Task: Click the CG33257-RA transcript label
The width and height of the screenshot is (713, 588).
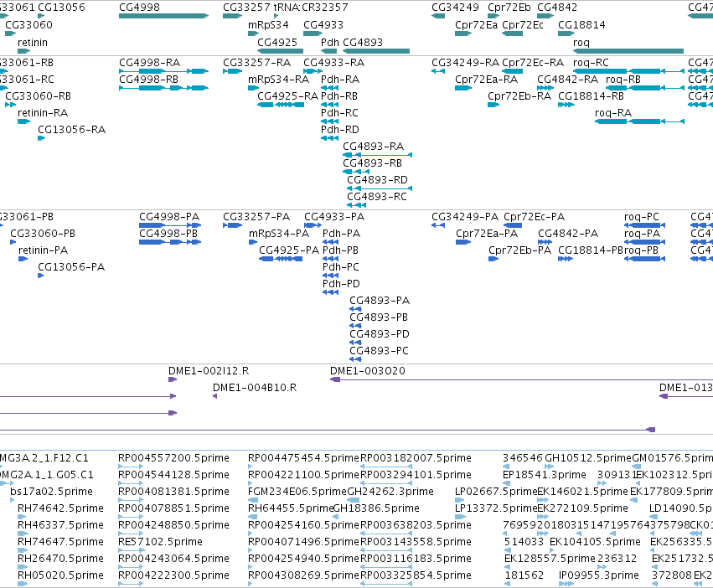Action: [x=256, y=63]
